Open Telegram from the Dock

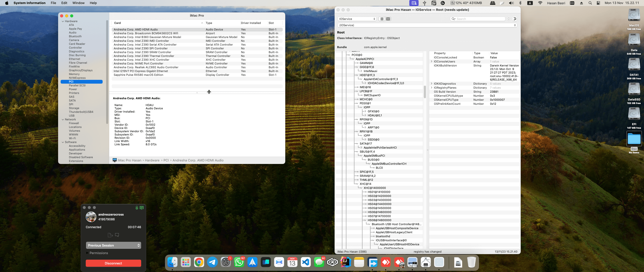point(212,262)
